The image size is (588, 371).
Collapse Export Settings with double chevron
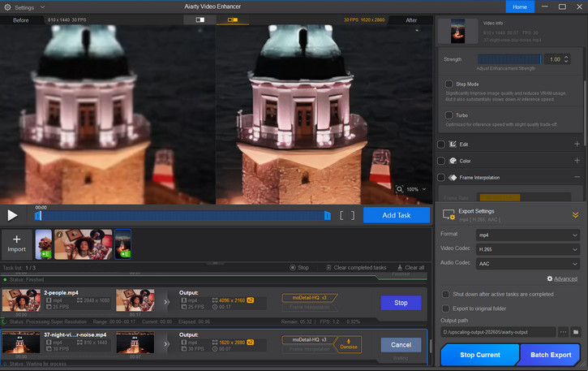tap(575, 215)
